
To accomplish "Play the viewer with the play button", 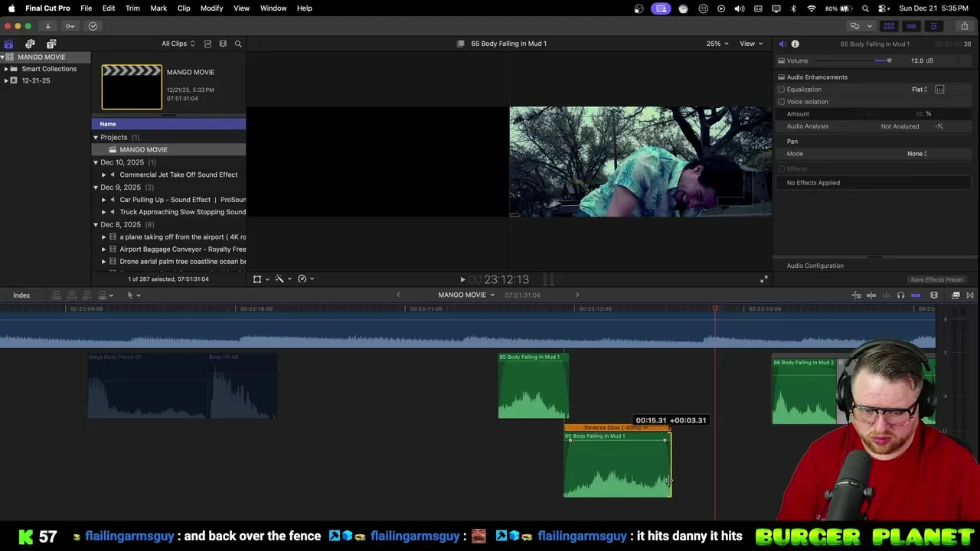I will [x=462, y=280].
